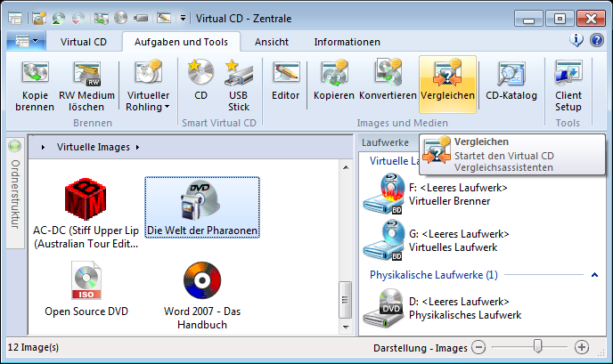Click arrow right of Virtuelle Images breadcrumb
Viewport: 613px width, 364px height.
(x=137, y=147)
